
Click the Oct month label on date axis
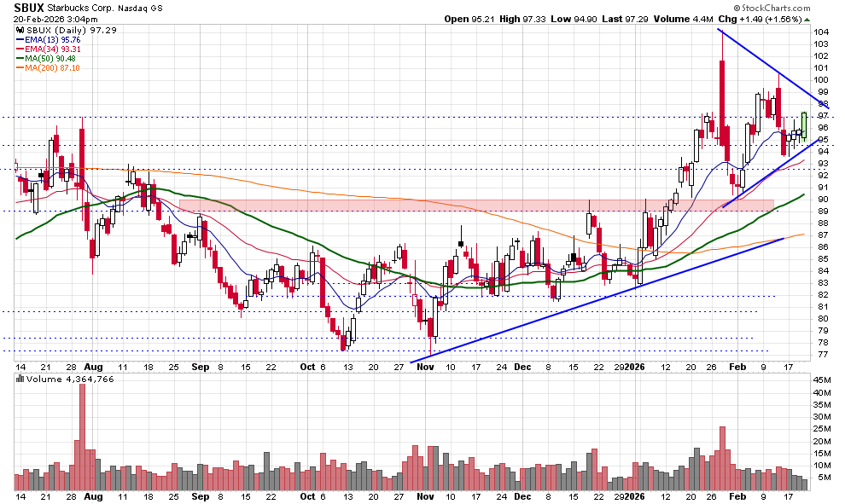point(308,366)
